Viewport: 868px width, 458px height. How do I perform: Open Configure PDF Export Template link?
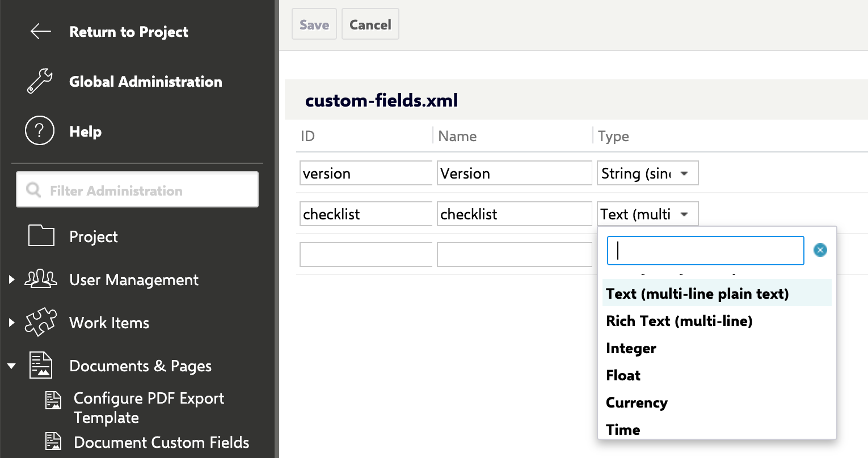[149, 408]
